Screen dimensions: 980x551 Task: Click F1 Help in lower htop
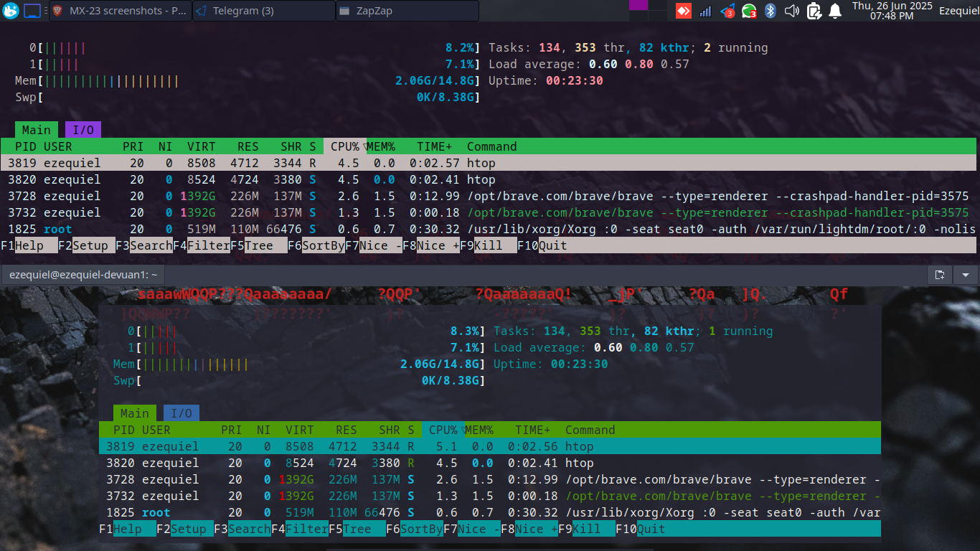pos(128,529)
